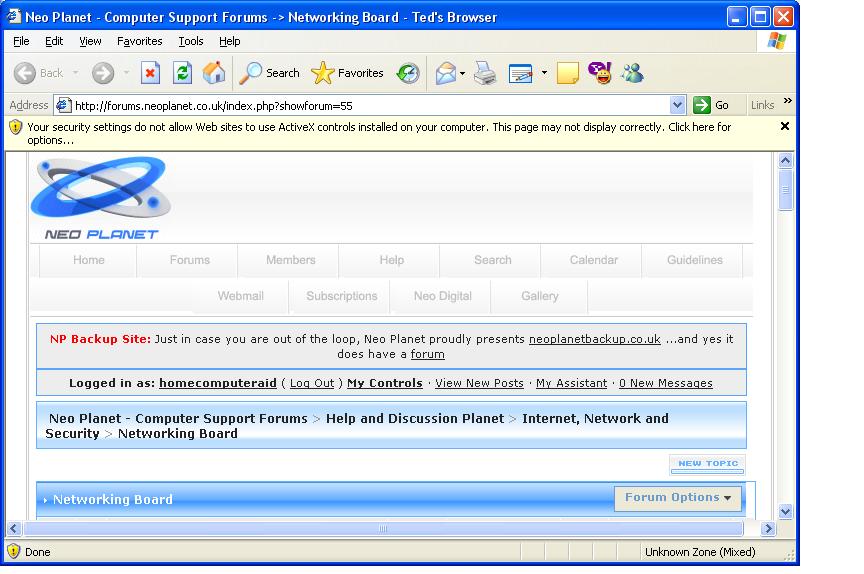The image size is (864, 574).
Task: Open the homecomputeraid profile link
Action: click(218, 383)
